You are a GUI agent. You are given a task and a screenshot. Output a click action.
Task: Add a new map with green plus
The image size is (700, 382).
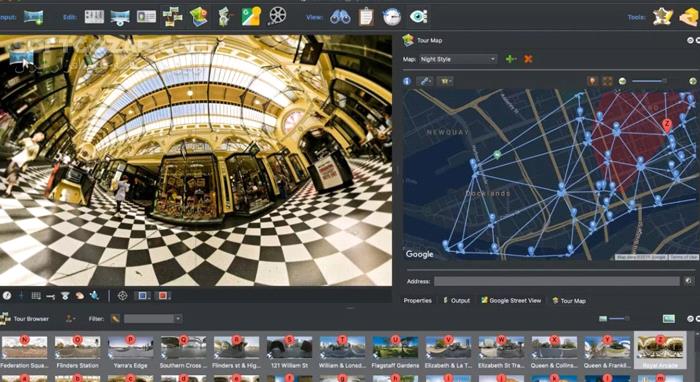point(511,59)
